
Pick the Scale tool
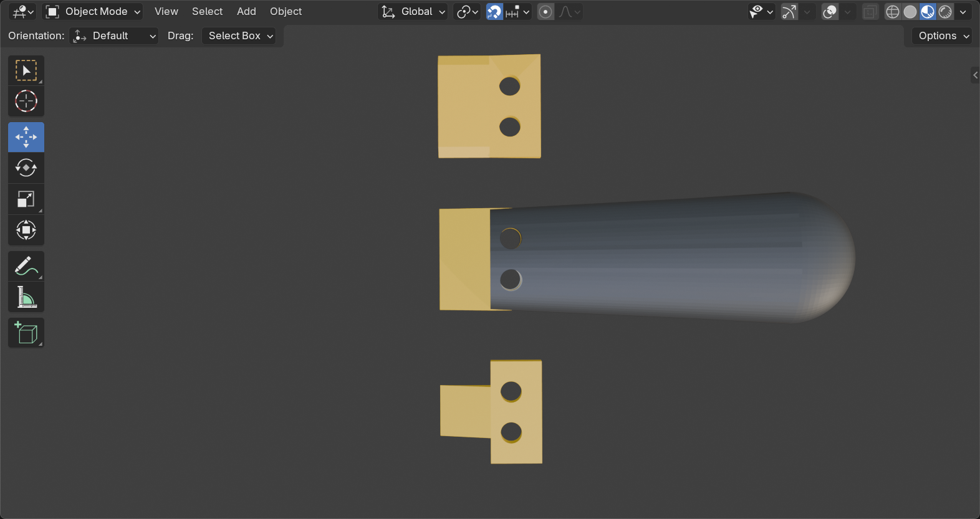(x=26, y=199)
